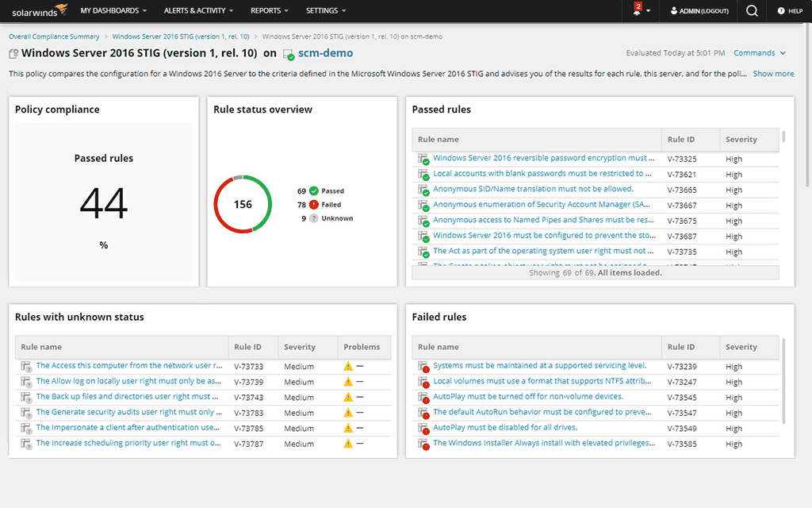The width and height of the screenshot is (812, 508).
Task: Sort Failed rules by the Severity column header
Action: pos(742,347)
